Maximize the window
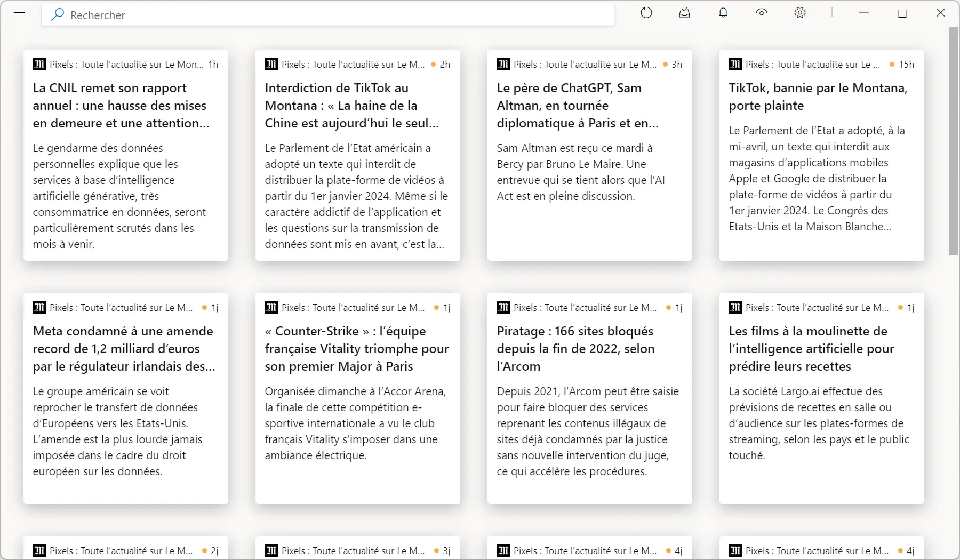The height and width of the screenshot is (560, 960). [x=902, y=13]
